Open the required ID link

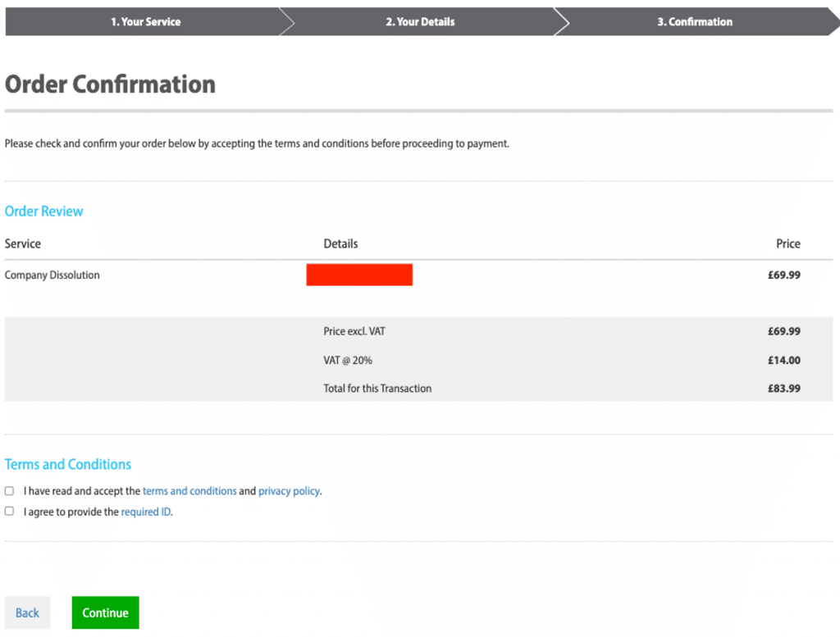pyautogui.click(x=146, y=512)
